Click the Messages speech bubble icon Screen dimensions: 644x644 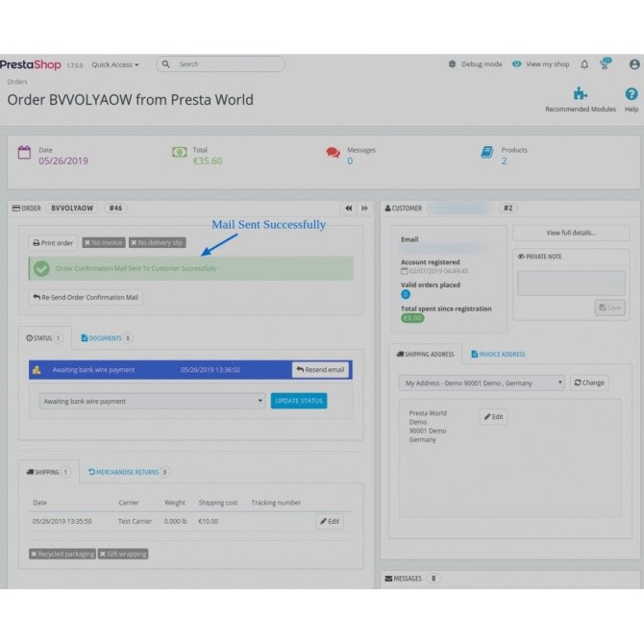click(x=334, y=153)
